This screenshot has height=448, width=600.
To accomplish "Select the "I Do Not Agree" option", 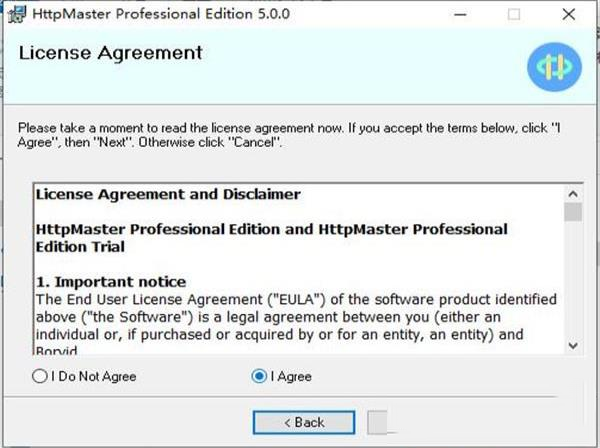I will [40, 377].
